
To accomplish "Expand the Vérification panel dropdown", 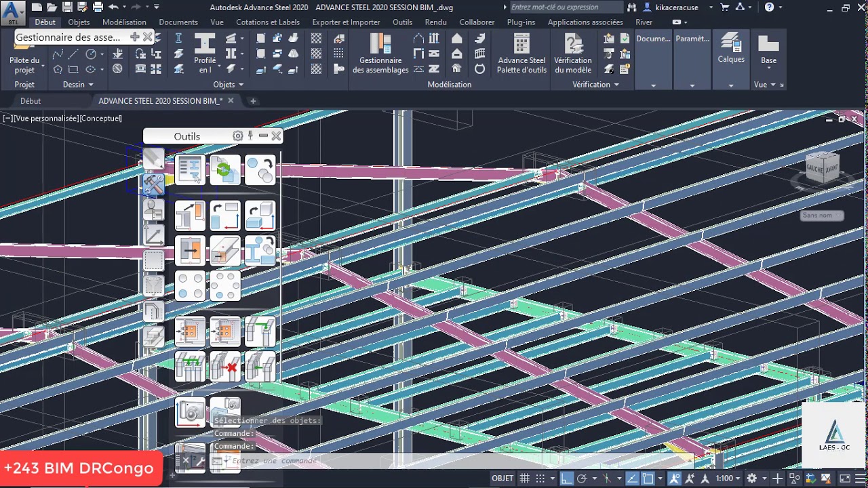I will coord(616,85).
